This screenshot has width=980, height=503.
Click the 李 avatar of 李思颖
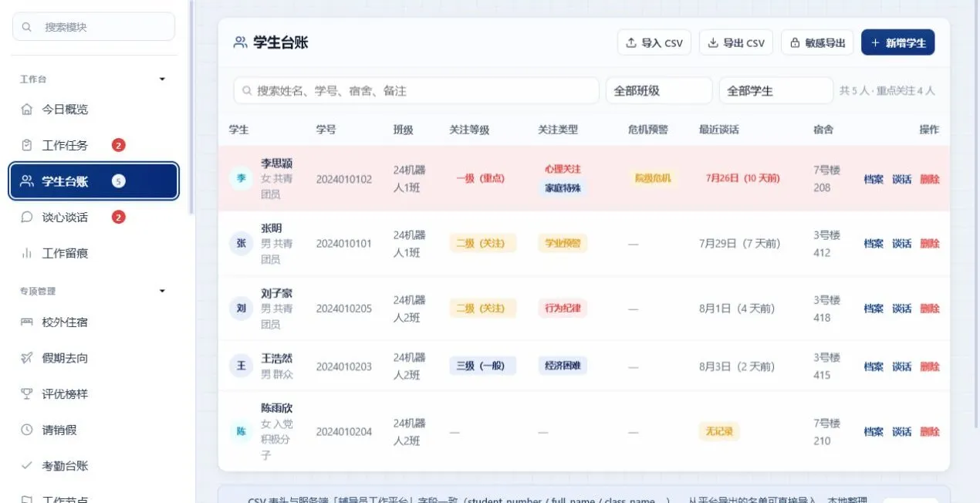[242, 178]
